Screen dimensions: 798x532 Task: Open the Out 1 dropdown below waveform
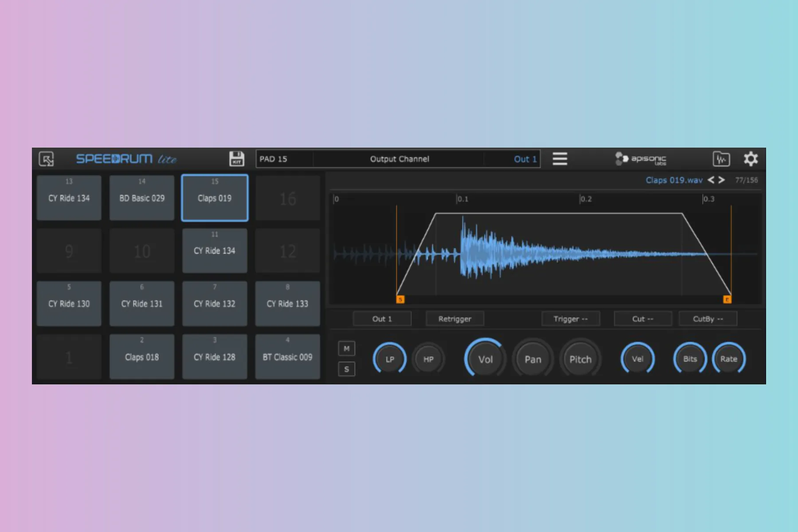(x=382, y=319)
